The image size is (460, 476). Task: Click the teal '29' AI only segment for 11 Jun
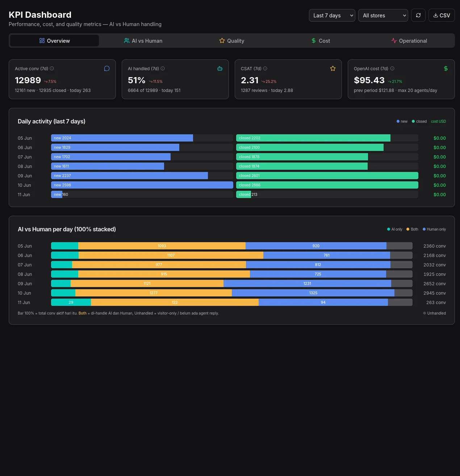[x=71, y=302]
